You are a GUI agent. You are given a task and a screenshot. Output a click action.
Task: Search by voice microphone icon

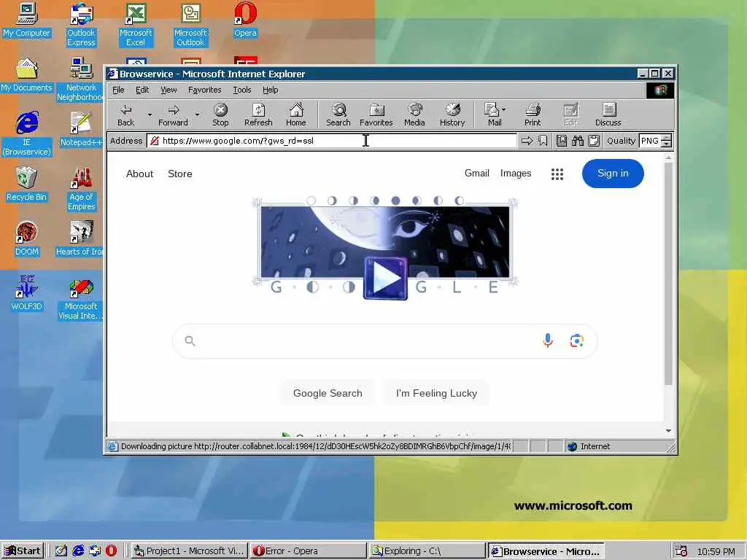548,341
